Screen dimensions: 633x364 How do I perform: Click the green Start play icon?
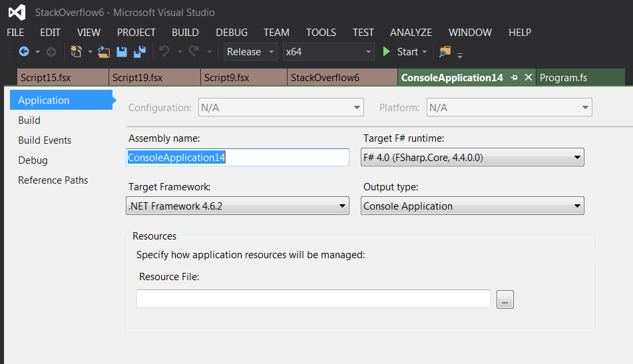(387, 52)
